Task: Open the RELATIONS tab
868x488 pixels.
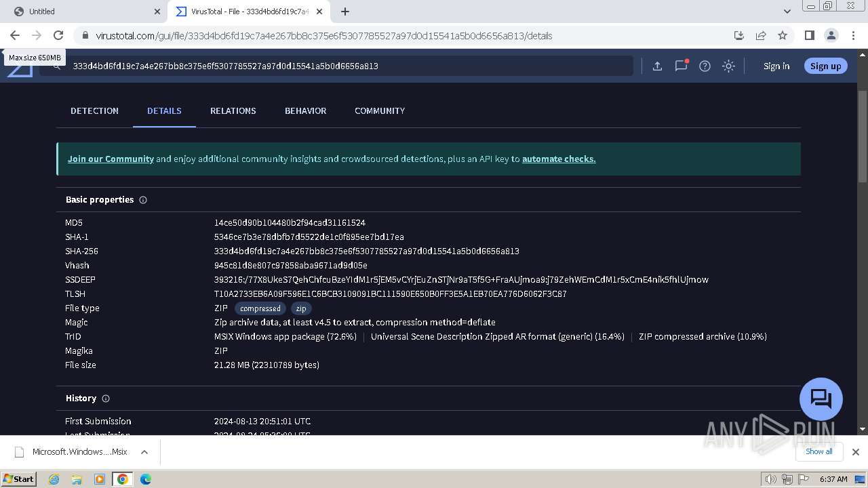Action: pos(233,110)
